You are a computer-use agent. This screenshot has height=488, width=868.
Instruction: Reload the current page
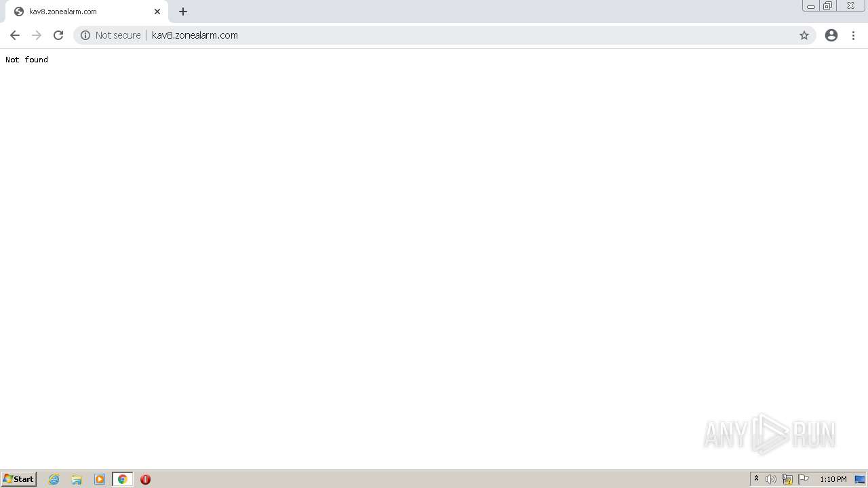coord(58,35)
